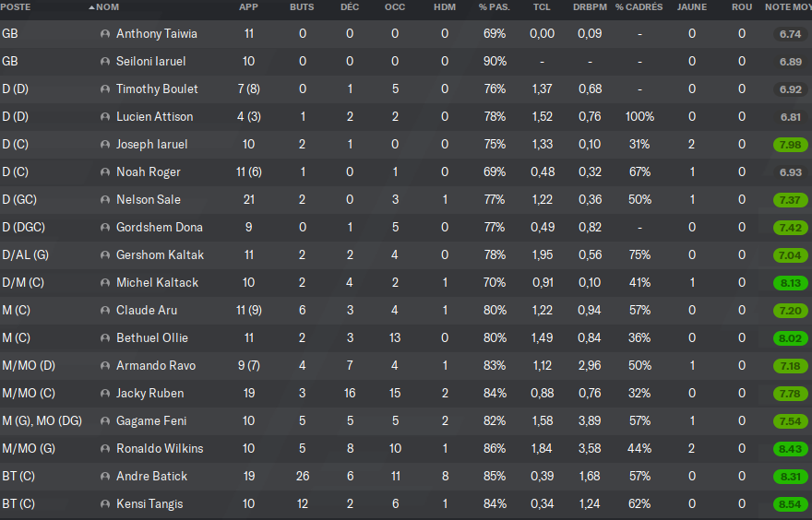
Task: Click on Bethuel Ollie's name
Action: [x=150, y=338]
